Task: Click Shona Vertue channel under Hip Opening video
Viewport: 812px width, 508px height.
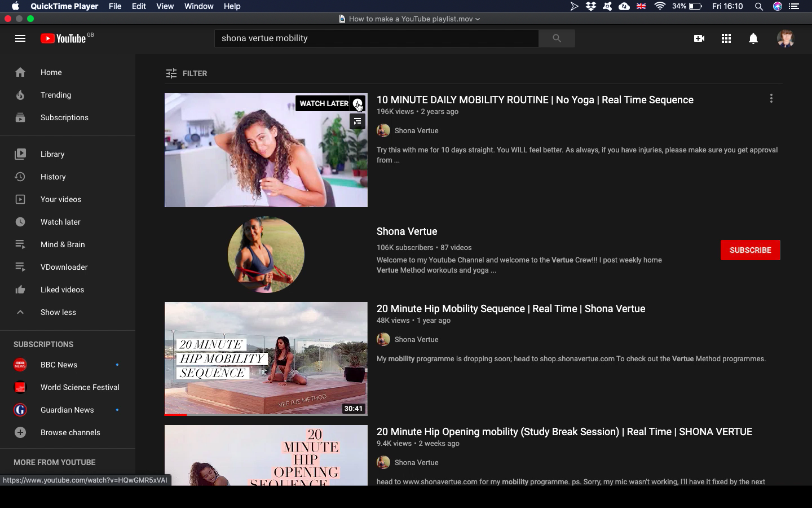Action: click(417, 462)
